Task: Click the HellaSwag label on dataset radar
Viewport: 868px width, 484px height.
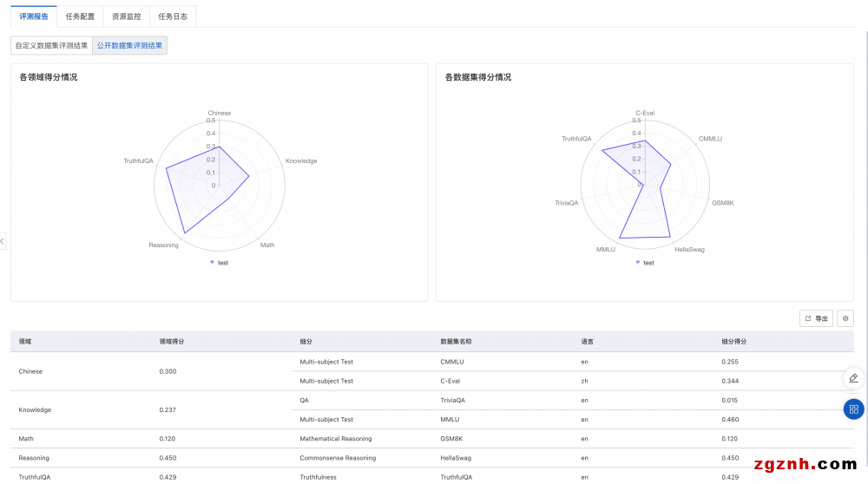Action: tap(689, 250)
